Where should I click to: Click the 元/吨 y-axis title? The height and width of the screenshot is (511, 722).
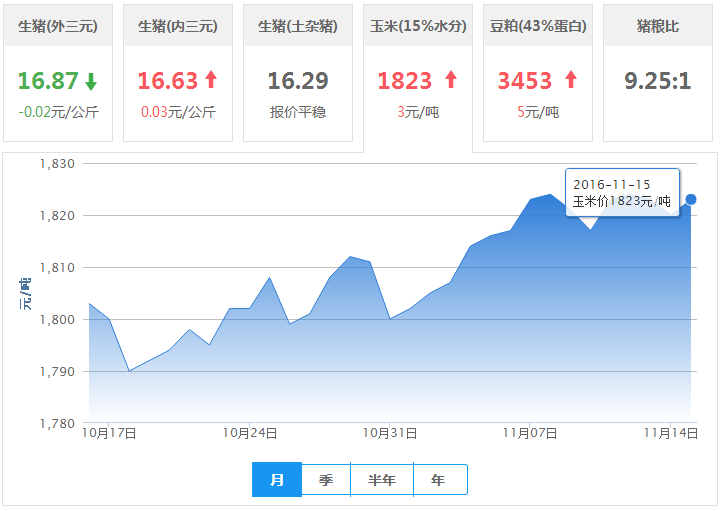[25, 293]
